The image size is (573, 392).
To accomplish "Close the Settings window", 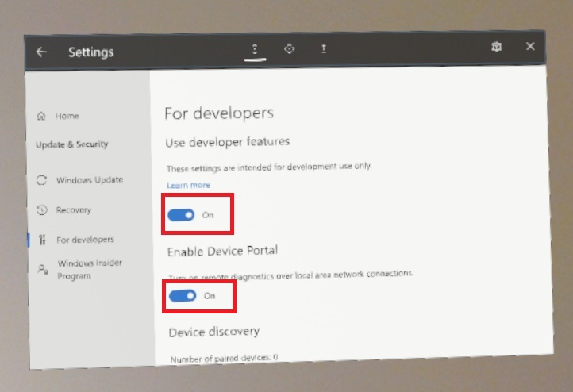I will 530,46.
